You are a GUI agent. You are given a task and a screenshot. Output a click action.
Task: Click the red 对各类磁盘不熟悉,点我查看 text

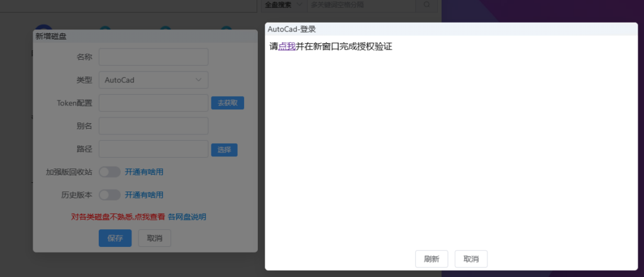tap(118, 217)
